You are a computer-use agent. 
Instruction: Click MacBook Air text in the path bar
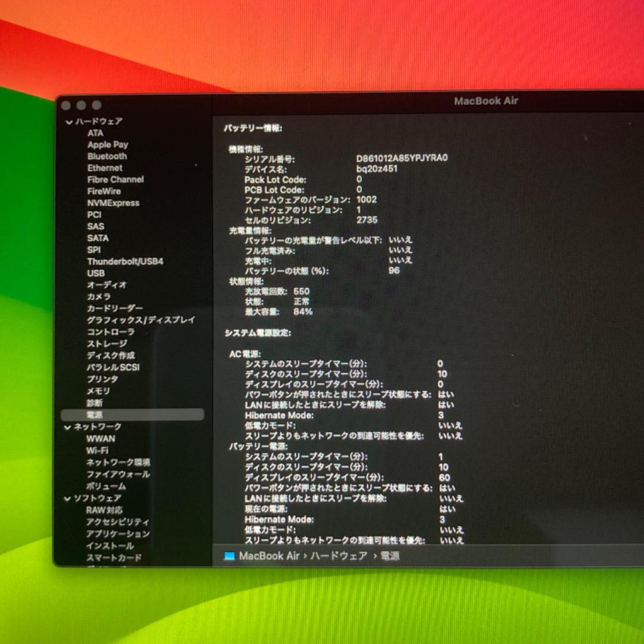(269, 556)
